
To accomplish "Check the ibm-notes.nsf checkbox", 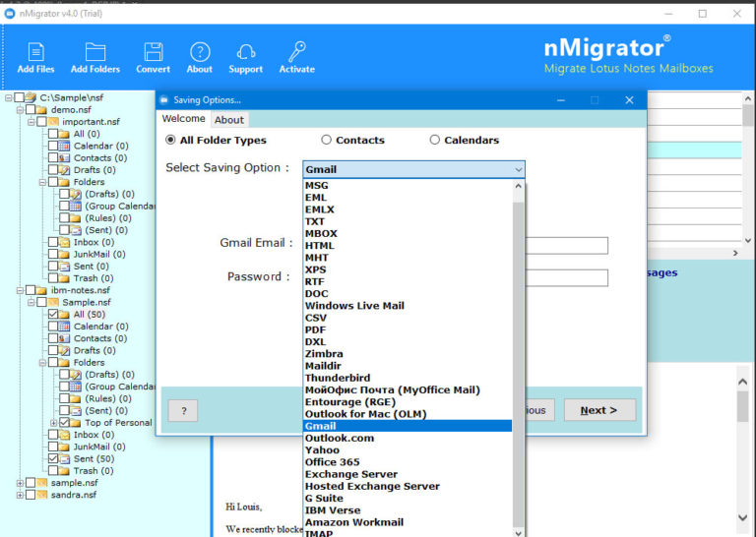I will pos(31,290).
